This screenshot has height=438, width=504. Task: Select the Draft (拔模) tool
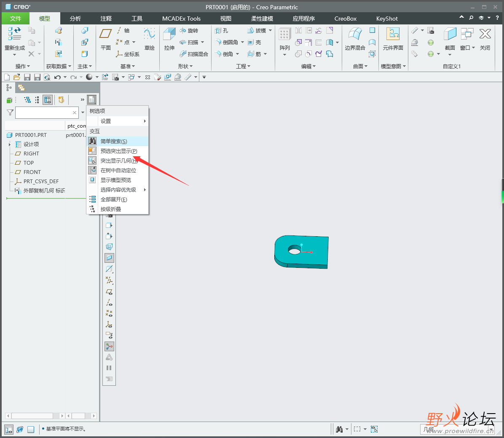point(257,30)
